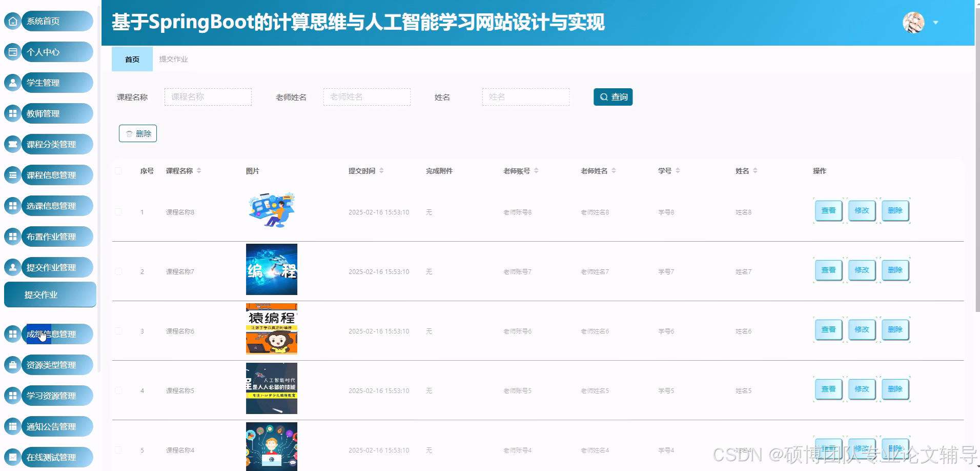Open the avatar dropdown arrow
The image size is (980, 471).
[x=935, y=23]
